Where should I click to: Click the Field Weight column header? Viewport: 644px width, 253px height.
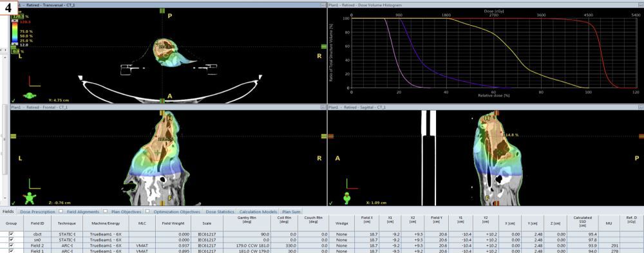pyautogui.click(x=173, y=223)
